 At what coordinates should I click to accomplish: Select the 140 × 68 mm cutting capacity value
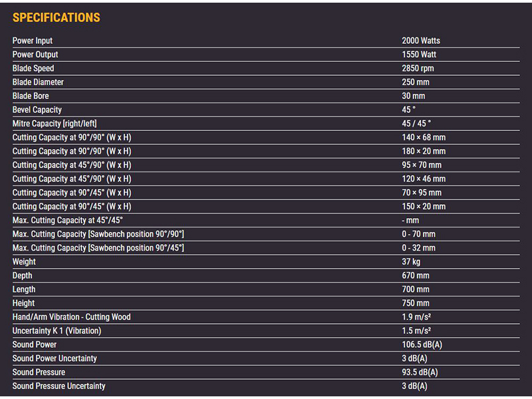(x=424, y=138)
